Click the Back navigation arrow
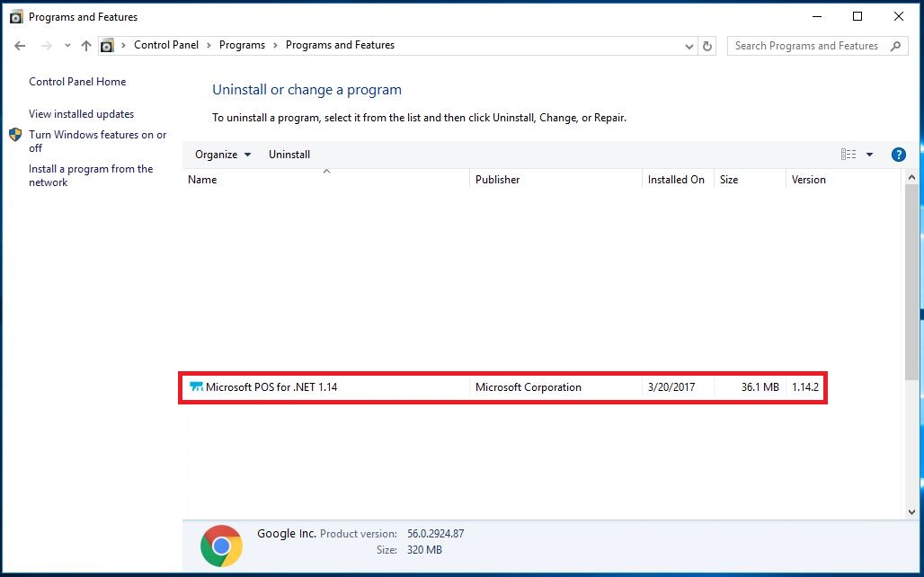This screenshot has height=577, width=924. tap(20, 46)
